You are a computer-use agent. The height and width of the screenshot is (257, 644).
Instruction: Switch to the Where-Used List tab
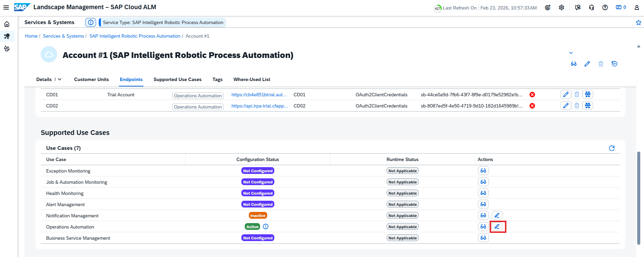tap(252, 79)
